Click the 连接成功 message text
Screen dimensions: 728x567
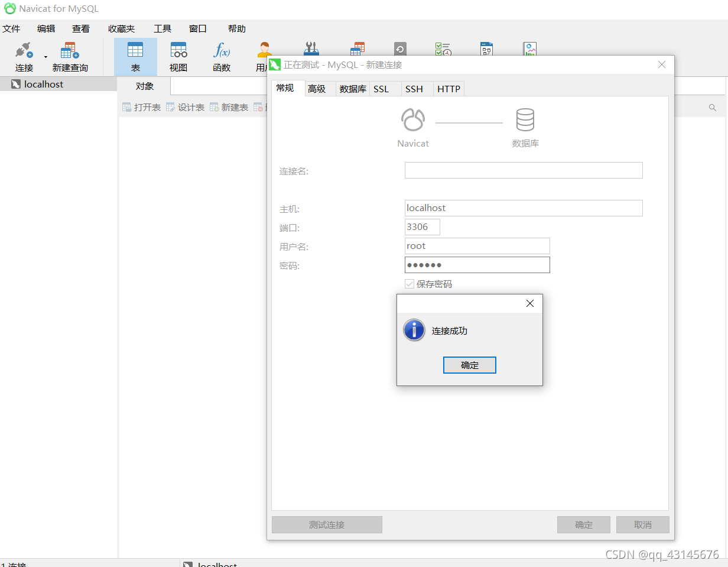[450, 331]
